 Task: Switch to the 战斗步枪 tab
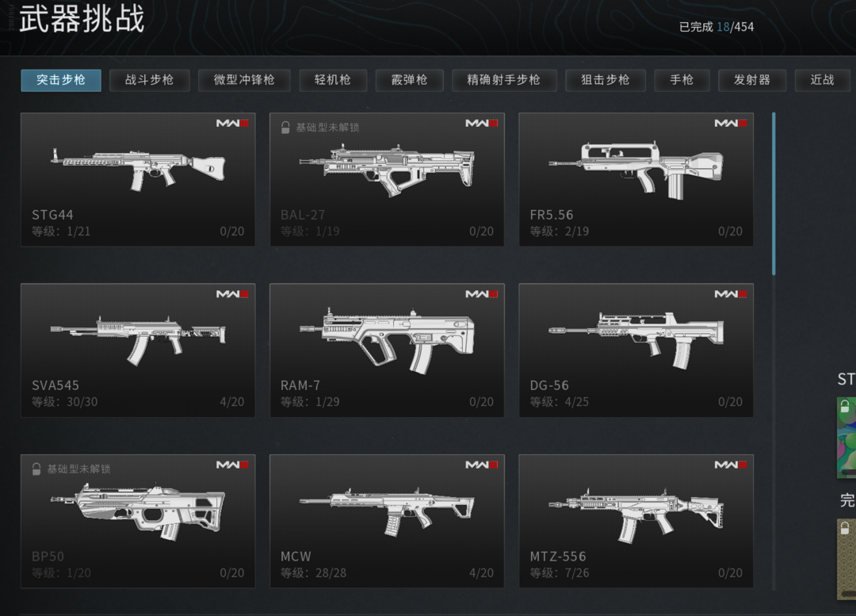point(150,80)
